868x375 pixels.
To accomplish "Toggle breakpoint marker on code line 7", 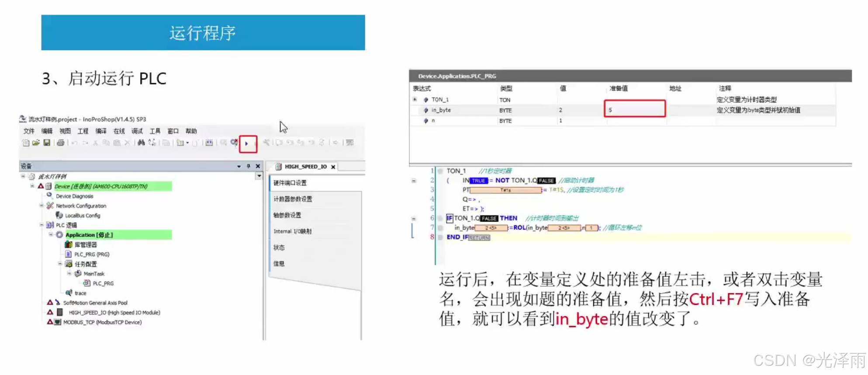I will click(x=440, y=228).
